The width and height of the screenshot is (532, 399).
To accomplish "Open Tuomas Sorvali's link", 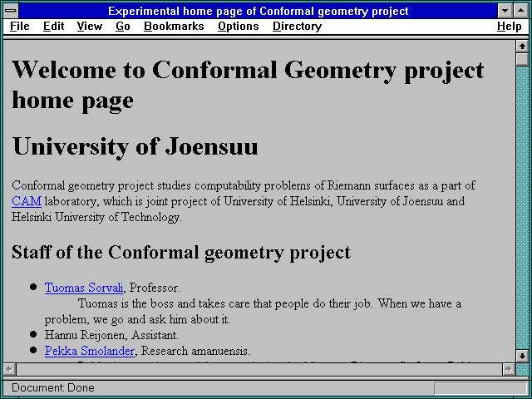I will [x=84, y=288].
